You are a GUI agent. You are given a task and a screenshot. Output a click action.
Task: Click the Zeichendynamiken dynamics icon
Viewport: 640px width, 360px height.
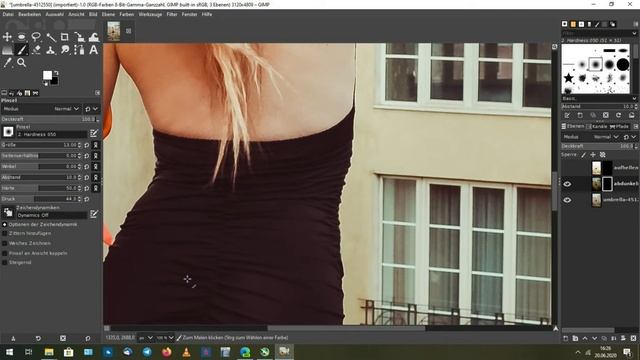pyautogui.click(x=8, y=212)
